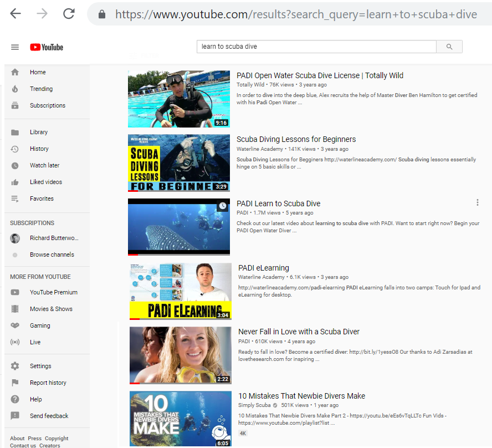Click the Watch later clock icon in sidebar
The width and height of the screenshot is (492, 448).
pos(15,165)
